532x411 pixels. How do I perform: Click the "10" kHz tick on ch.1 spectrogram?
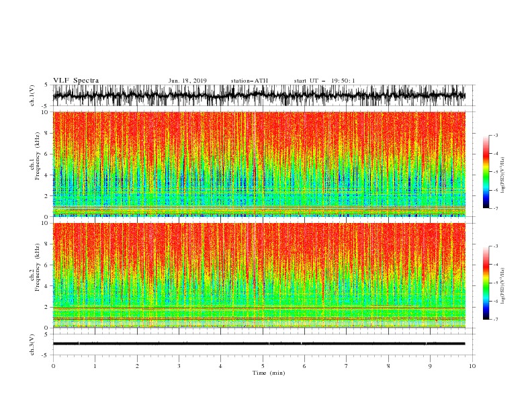point(45,112)
